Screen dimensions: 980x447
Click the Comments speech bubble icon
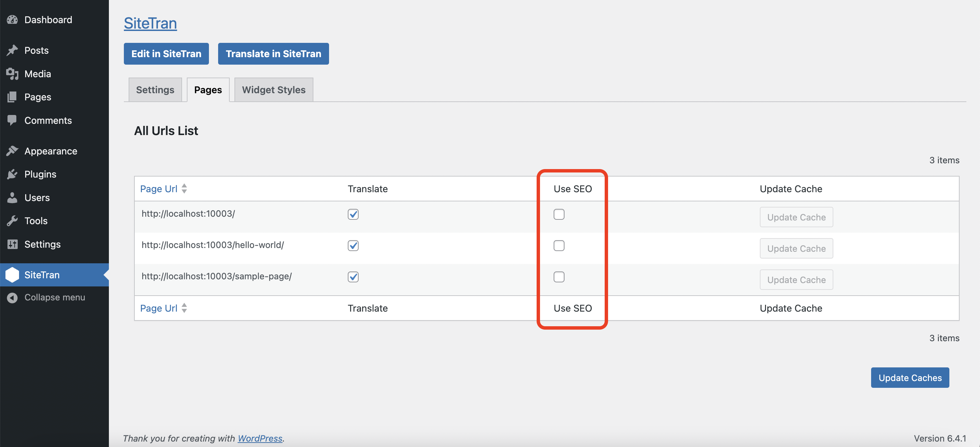click(12, 120)
